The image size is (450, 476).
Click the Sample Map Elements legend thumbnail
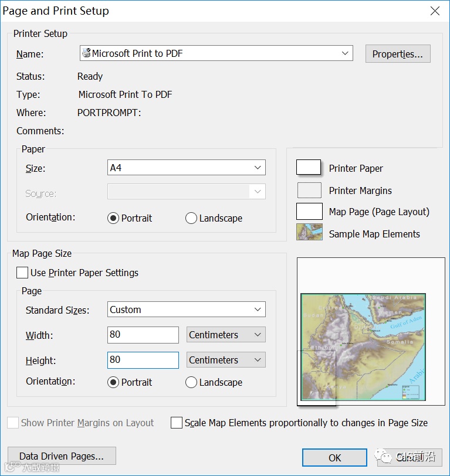[x=309, y=232]
